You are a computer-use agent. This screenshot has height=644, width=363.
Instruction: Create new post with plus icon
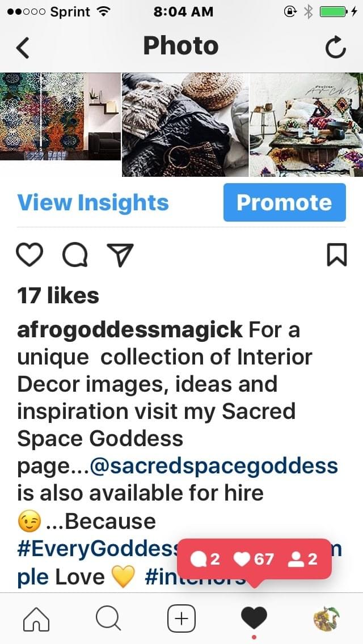pos(181,618)
